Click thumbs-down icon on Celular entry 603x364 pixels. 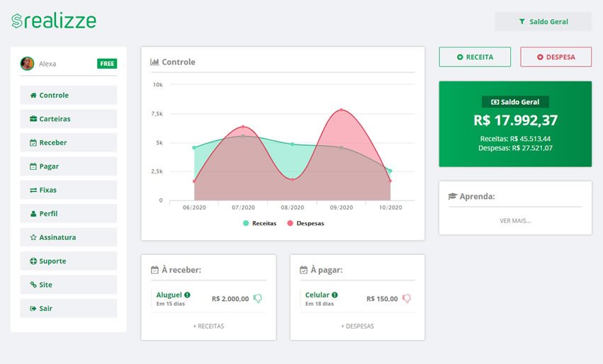pos(407,299)
